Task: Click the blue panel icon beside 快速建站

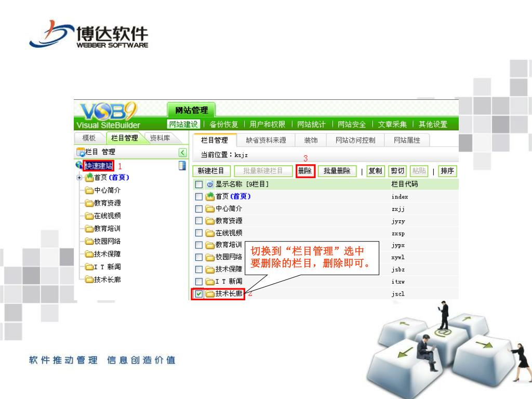Action: pos(182,166)
